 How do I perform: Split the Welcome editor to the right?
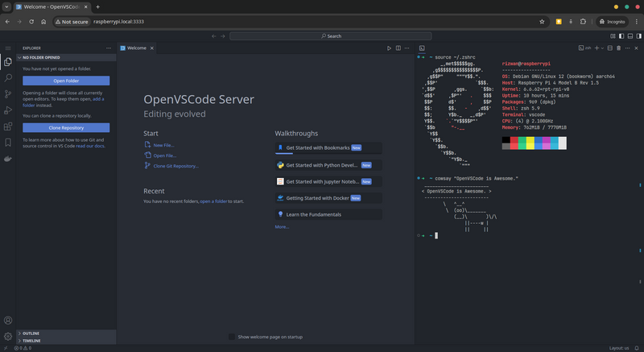coord(398,48)
